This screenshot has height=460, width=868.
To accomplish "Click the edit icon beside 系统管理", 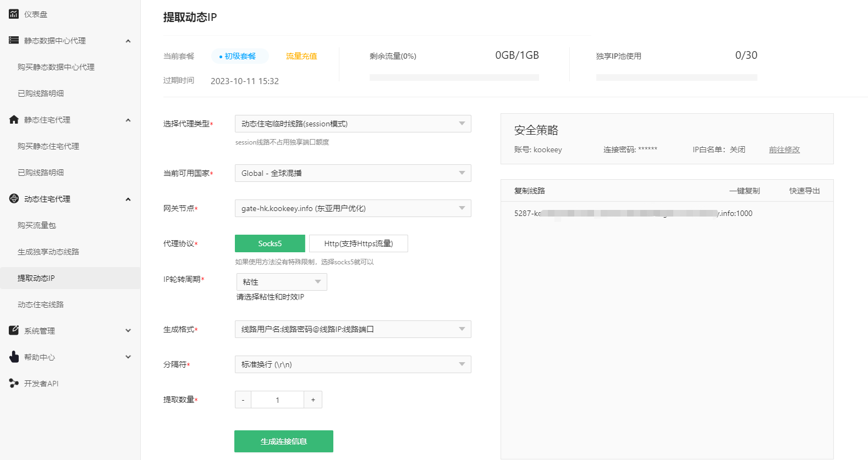I will point(14,330).
